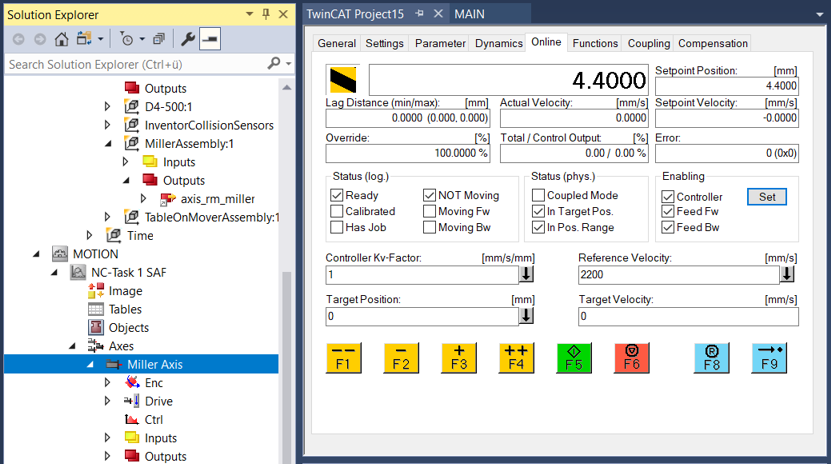This screenshot has width=831, height=464.
Task: Download the Controller Kv-Factor value arrow
Action: coord(526,274)
